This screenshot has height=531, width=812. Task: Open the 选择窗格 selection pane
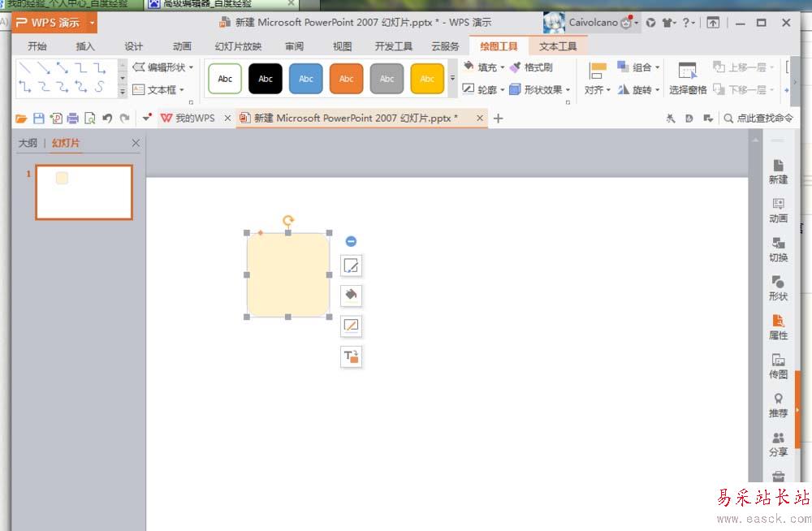(688, 79)
